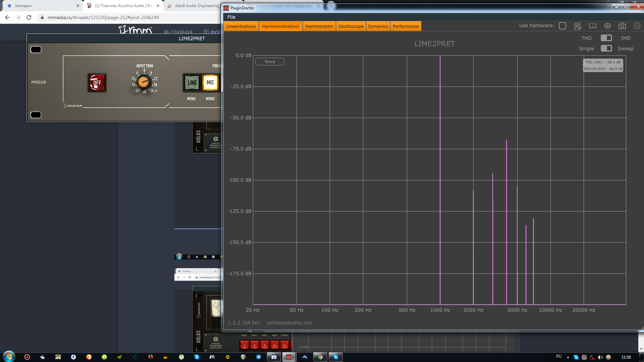Screen dimensions: 644x362
Task: Click the Windows Start orb
Action: [9, 357]
